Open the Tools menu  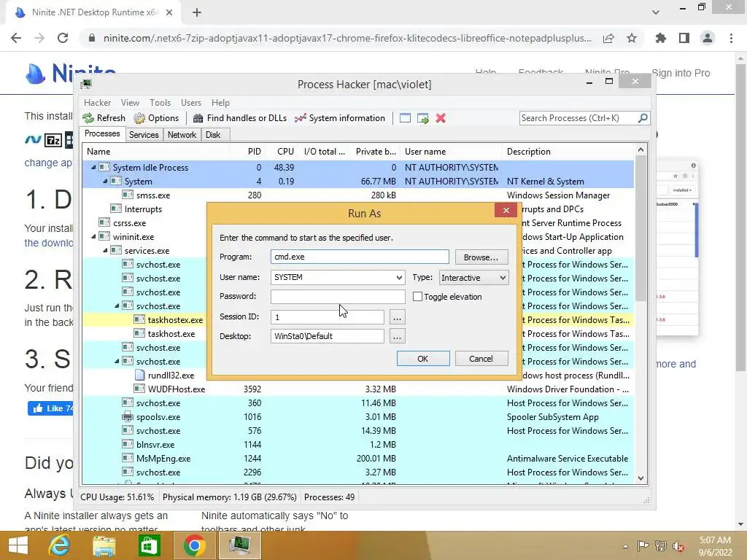pyautogui.click(x=160, y=102)
